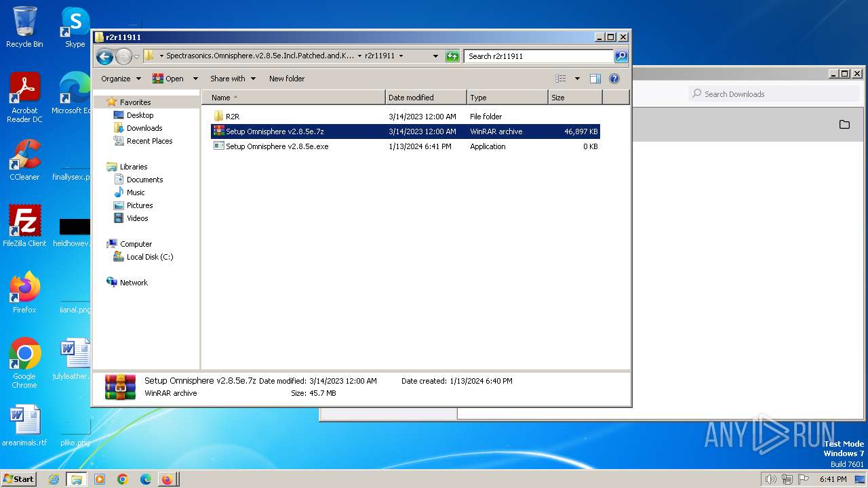This screenshot has width=868, height=488.
Task: Click the Back navigation arrow in Explorer
Action: tap(104, 56)
